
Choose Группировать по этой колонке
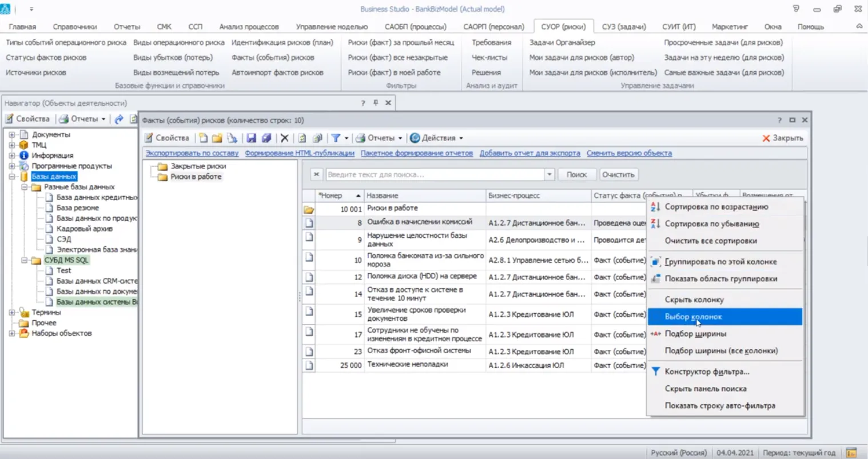click(725, 262)
